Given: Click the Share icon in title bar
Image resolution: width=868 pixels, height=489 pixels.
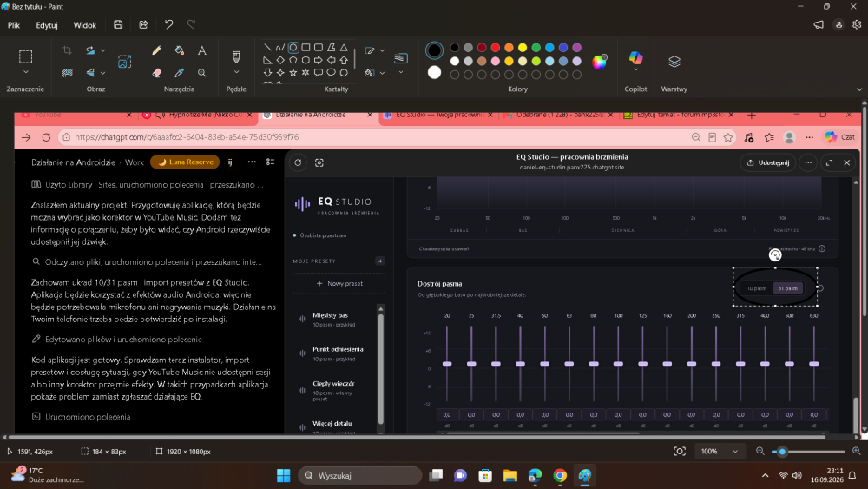Looking at the screenshot, I should [143, 24].
